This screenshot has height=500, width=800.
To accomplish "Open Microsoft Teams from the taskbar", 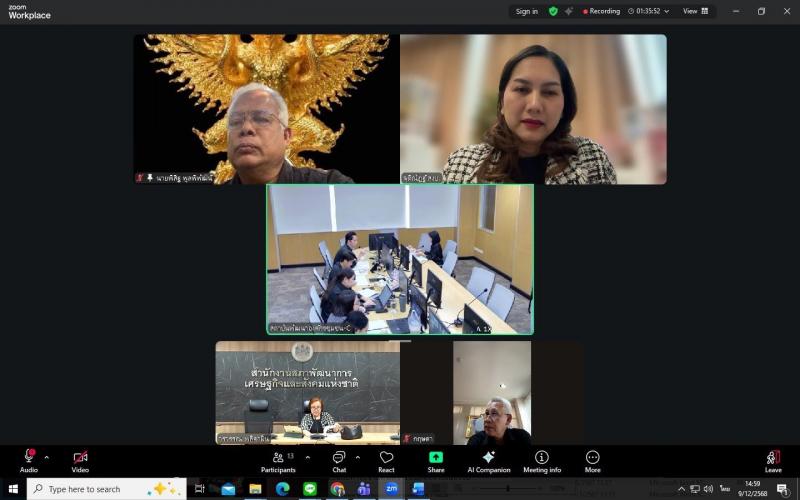I will 364,489.
